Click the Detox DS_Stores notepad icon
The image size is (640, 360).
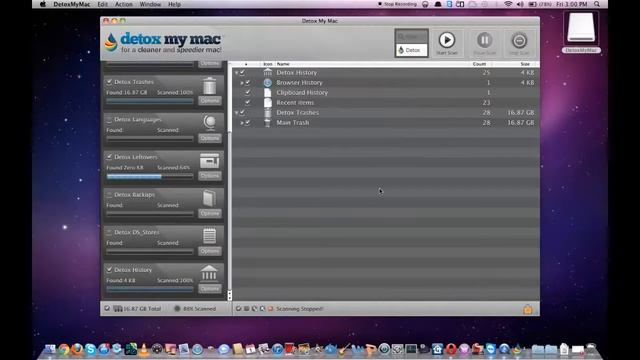pos(209,236)
